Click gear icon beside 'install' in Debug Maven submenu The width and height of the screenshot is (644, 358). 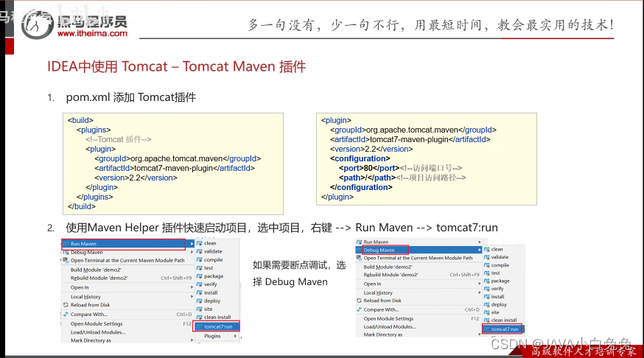point(487,296)
